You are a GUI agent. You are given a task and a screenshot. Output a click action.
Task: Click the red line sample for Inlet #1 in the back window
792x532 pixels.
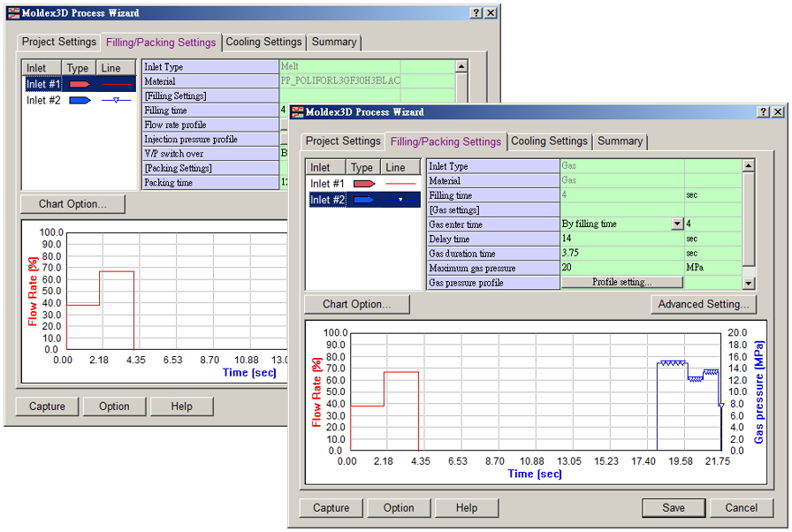tap(116, 84)
